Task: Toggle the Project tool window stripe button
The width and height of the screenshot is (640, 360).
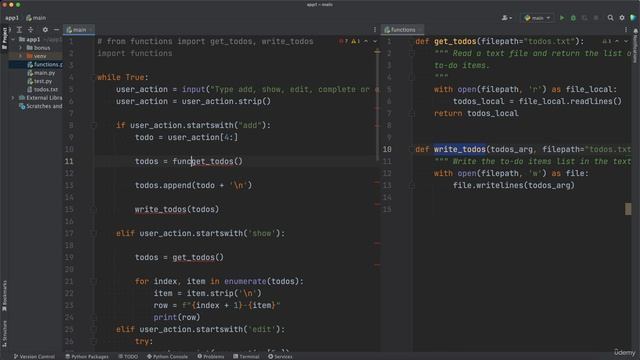Action: pyautogui.click(x=4, y=38)
